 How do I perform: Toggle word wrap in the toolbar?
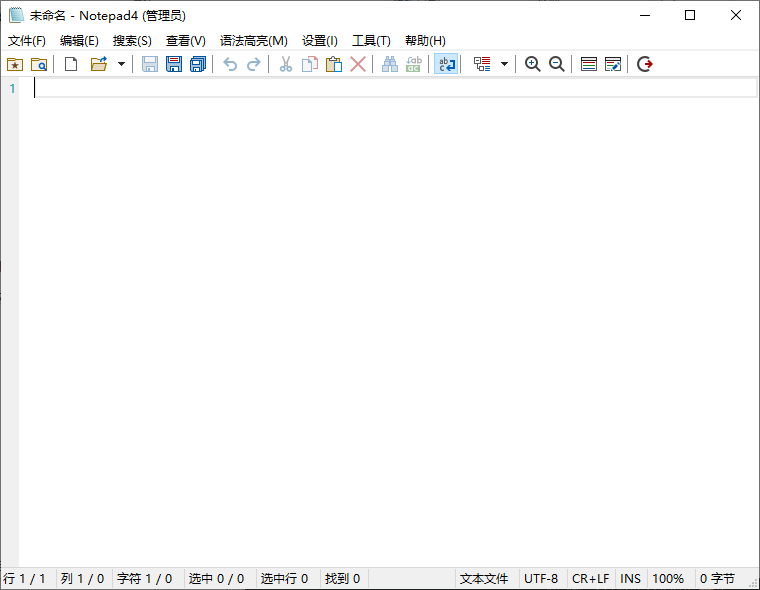[446, 64]
